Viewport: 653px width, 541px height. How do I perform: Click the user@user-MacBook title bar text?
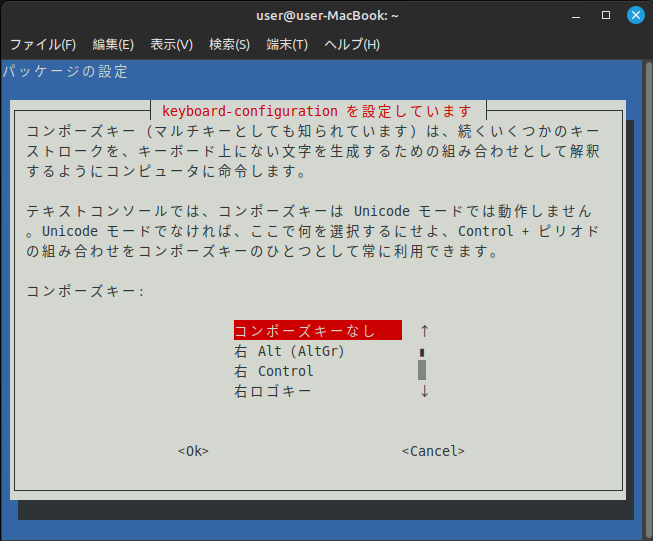coord(327,16)
